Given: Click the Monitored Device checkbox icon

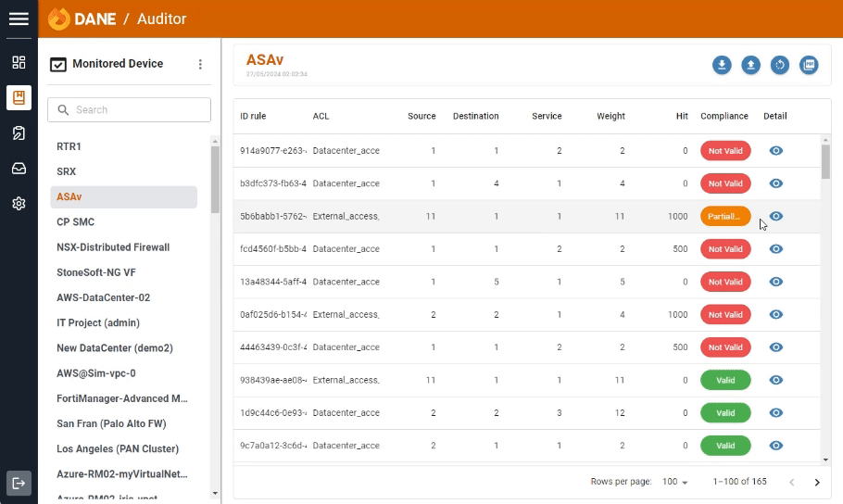Looking at the screenshot, I should (58, 65).
